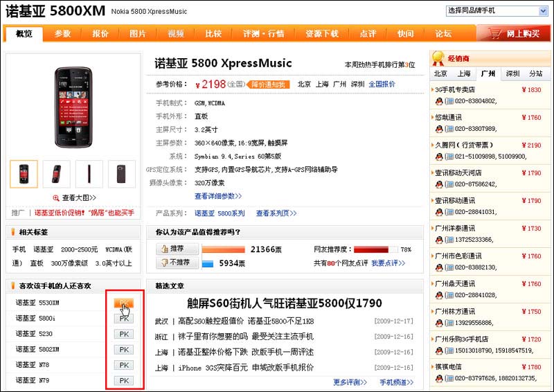Switch dealer list to 深圳 tab
Screen dimensions: 554x392
pos(512,73)
